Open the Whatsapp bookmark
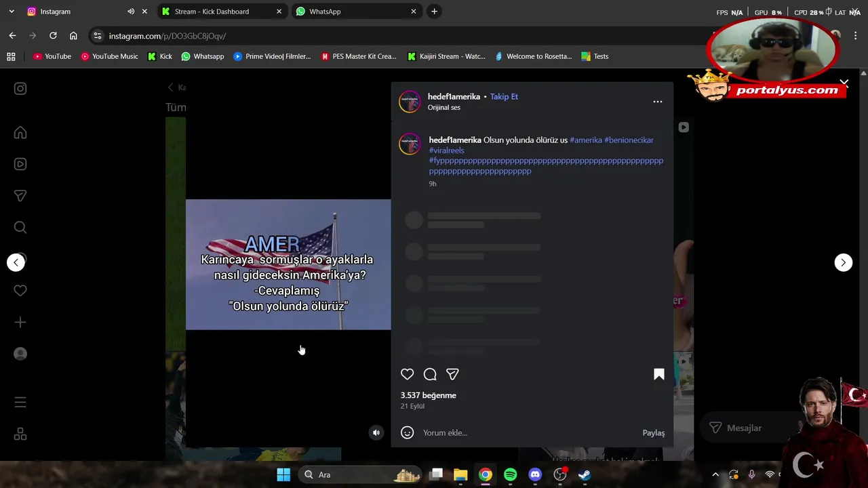This screenshot has height=488, width=868. pyautogui.click(x=202, y=56)
